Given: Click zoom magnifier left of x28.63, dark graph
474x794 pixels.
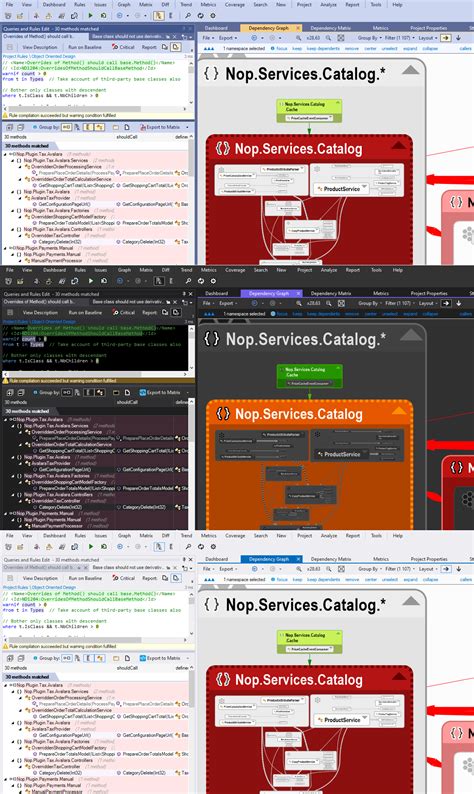Looking at the screenshot, I should [299, 303].
